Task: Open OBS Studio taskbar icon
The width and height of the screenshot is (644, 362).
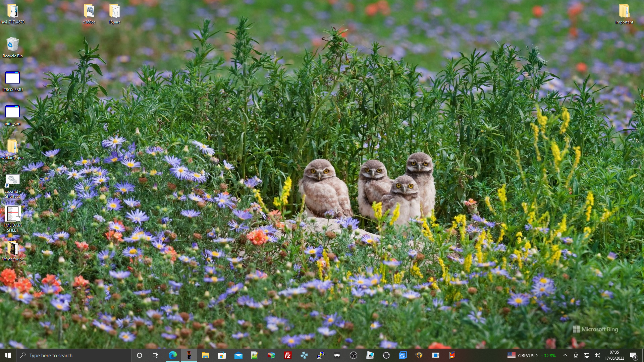Action: point(353,355)
